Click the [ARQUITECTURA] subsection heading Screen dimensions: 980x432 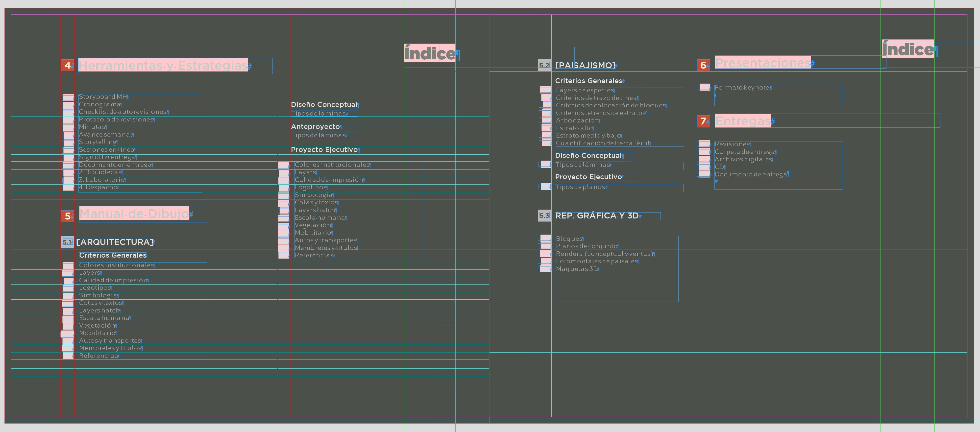tap(115, 242)
